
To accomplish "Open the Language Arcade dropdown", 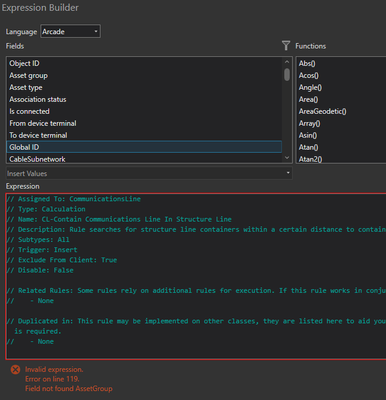I will (70, 31).
